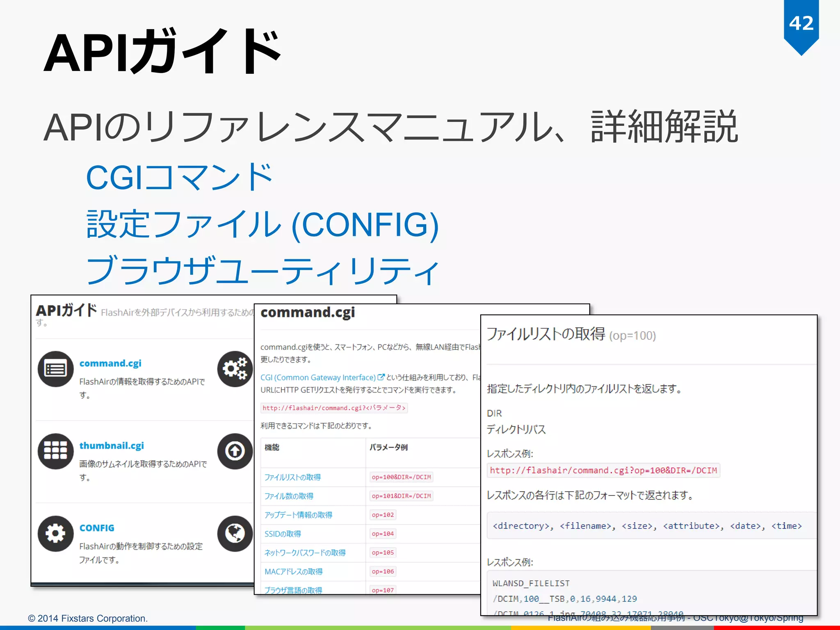The height and width of the screenshot is (630, 840).
Task: Open ネットワークパスワードの取得 link
Action: point(305,553)
